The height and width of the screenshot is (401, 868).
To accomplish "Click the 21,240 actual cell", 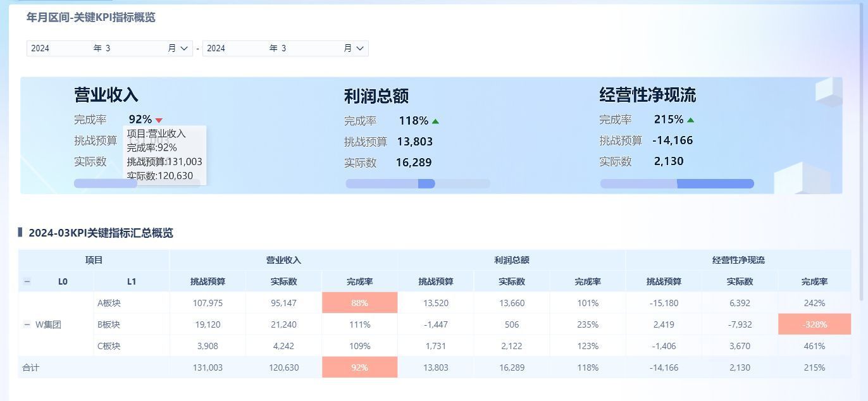I will click(283, 324).
